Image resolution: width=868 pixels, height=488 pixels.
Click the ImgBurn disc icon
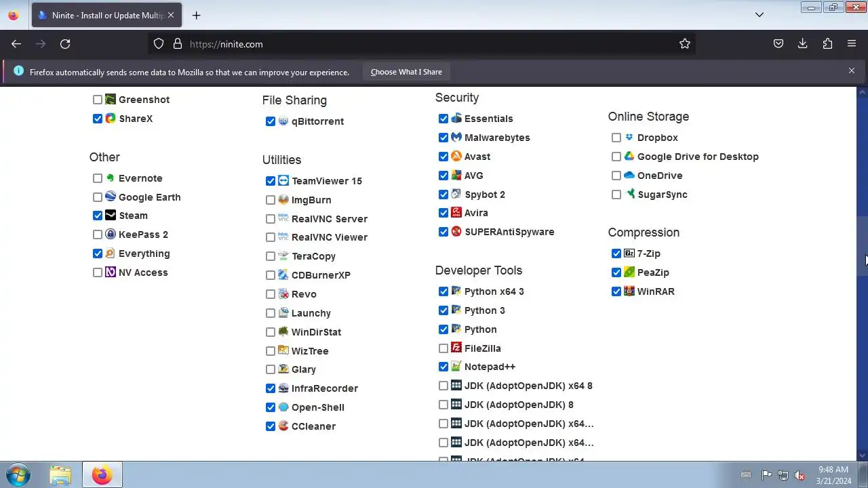point(283,200)
